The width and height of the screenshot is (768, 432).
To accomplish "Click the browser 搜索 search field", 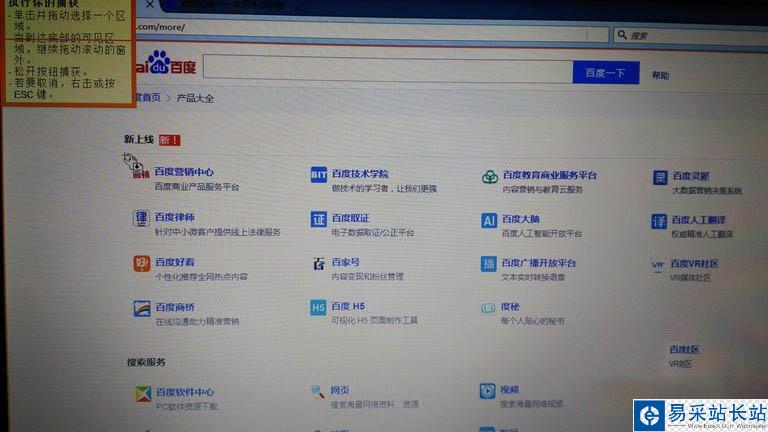I will coord(691,36).
